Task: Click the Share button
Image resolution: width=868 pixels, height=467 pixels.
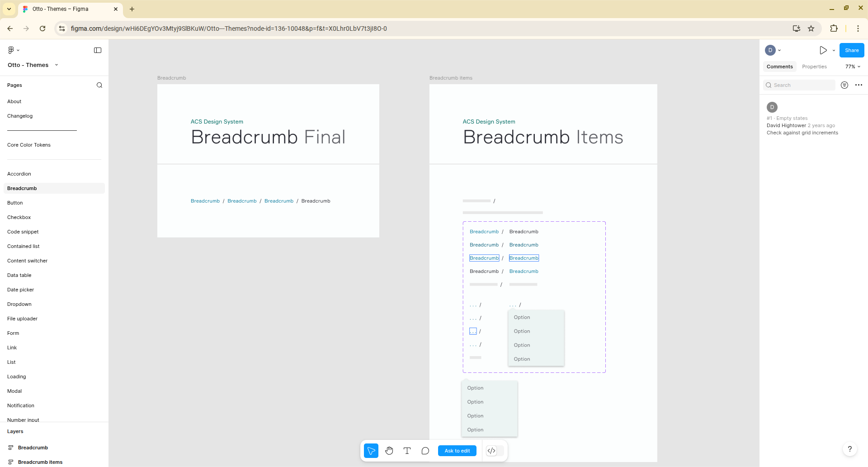Action: [852, 50]
